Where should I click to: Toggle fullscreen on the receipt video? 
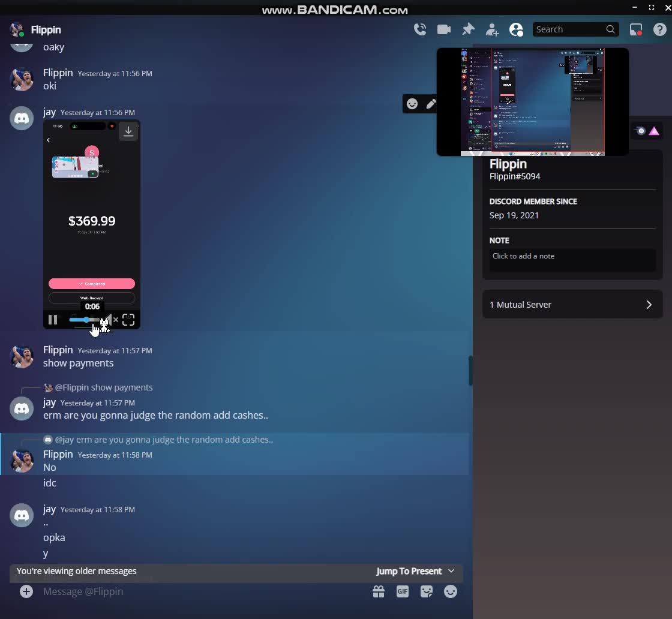tap(129, 320)
